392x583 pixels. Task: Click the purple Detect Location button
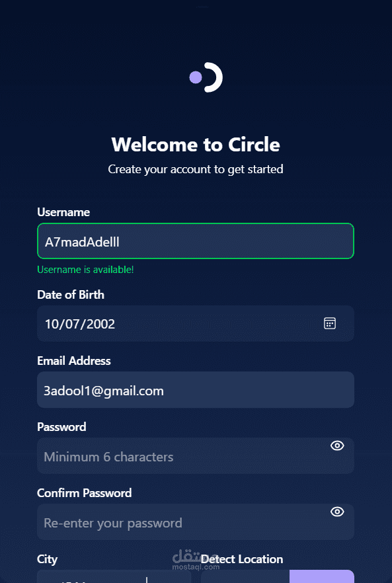(322, 576)
